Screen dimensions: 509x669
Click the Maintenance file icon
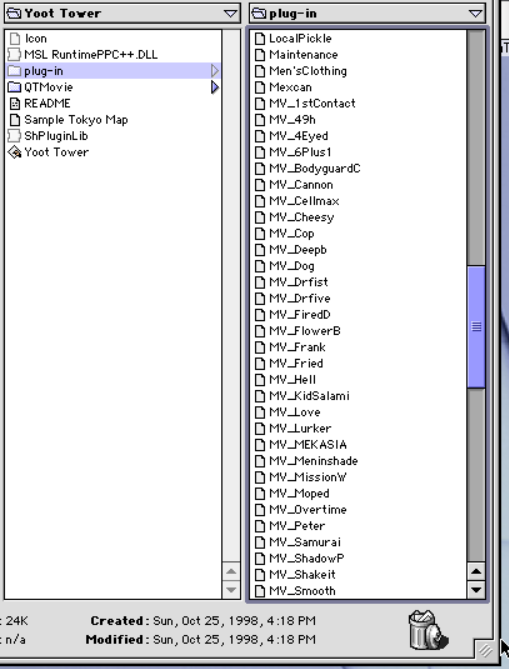[260, 55]
